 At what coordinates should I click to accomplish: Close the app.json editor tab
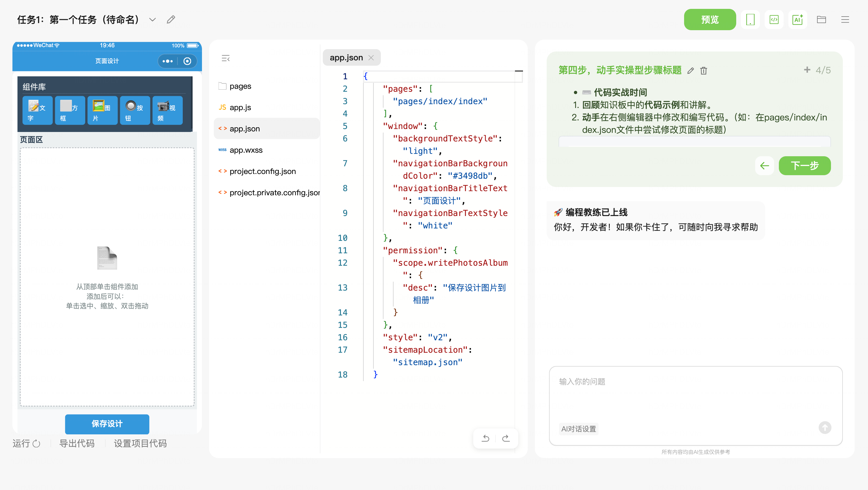[371, 58]
